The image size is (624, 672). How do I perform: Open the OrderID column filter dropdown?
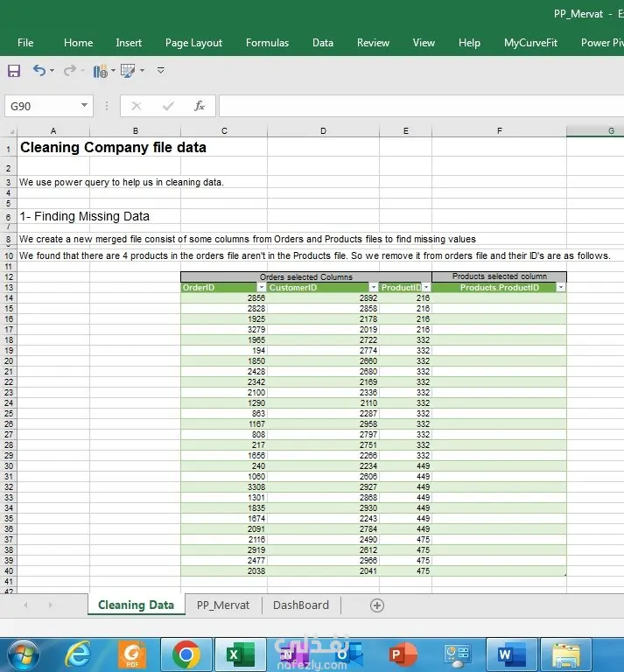260,287
